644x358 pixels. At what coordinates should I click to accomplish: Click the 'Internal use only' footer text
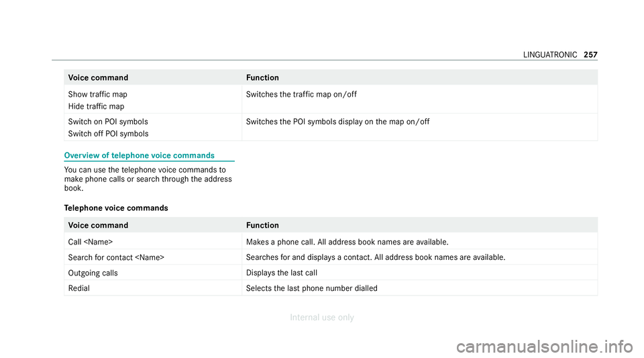tap(322, 317)
